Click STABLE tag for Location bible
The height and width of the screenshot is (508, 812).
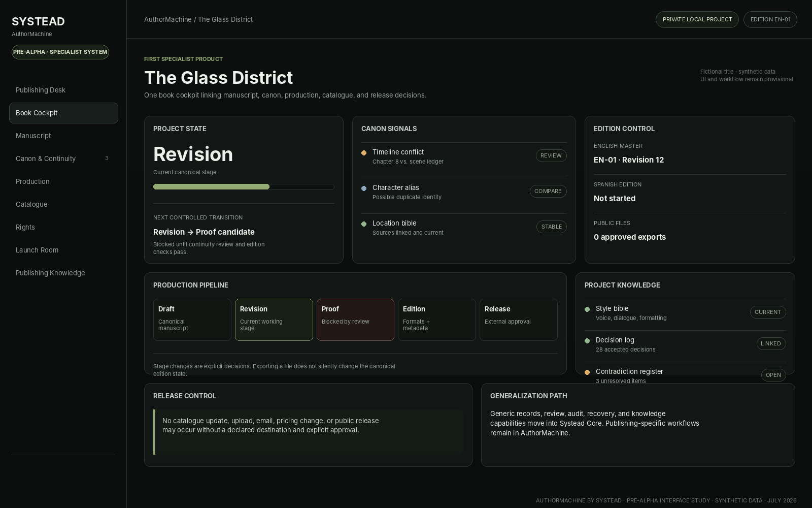pos(552,227)
